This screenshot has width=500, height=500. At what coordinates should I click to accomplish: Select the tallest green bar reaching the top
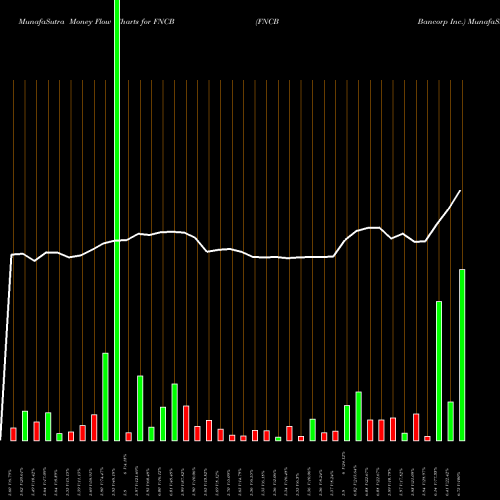pyautogui.click(x=117, y=220)
